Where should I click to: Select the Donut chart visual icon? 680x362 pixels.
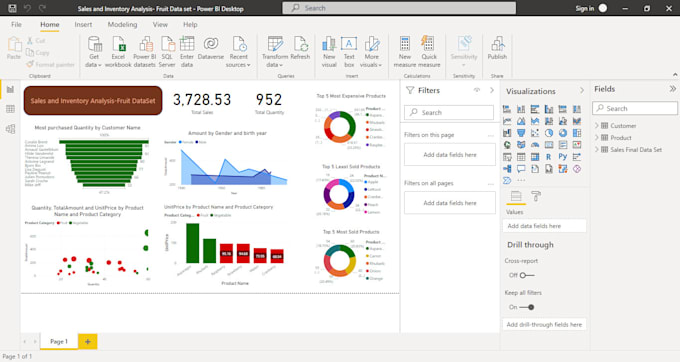[563, 133]
